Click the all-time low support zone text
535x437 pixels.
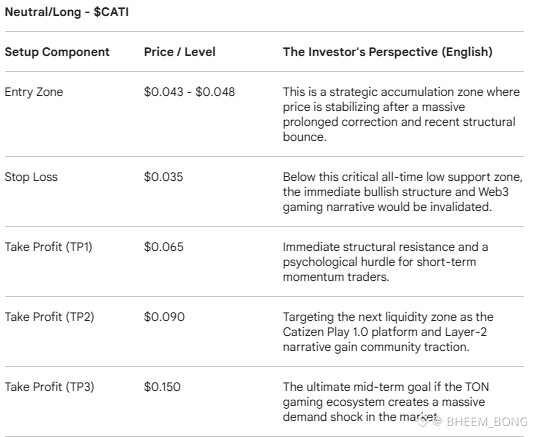pos(403,192)
